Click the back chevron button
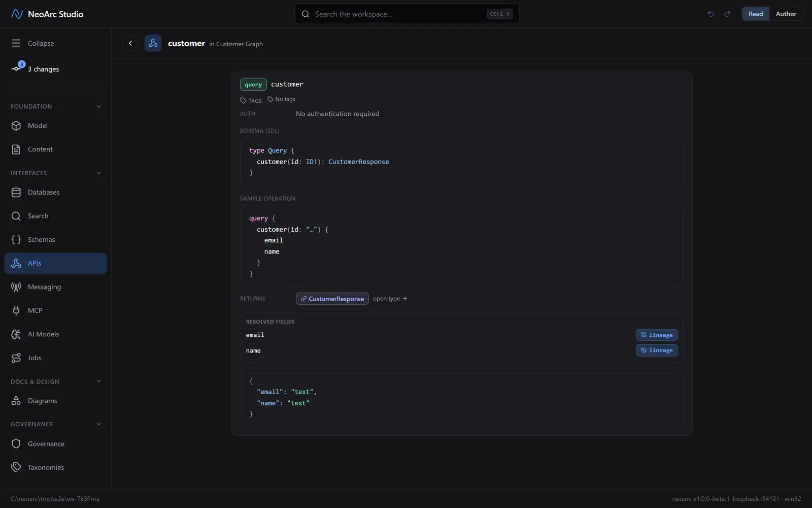This screenshot has height=508, width=812. (130, 43)
